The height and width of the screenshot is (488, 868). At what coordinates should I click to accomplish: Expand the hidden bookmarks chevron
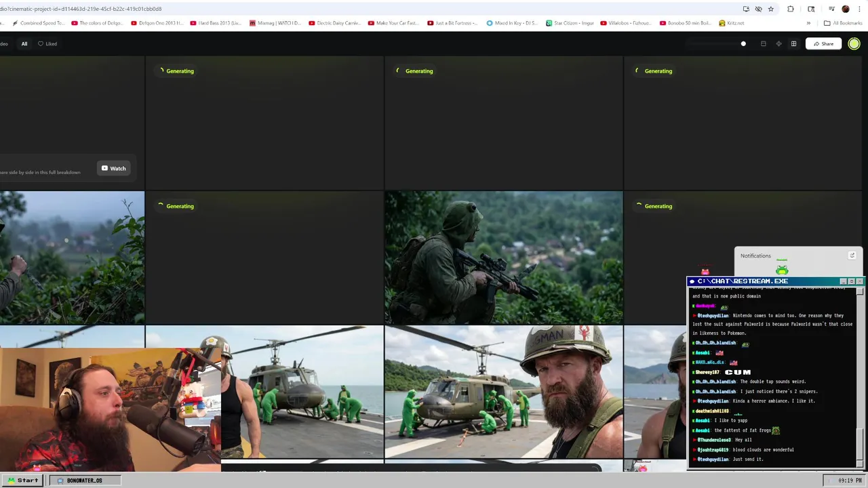808,23
